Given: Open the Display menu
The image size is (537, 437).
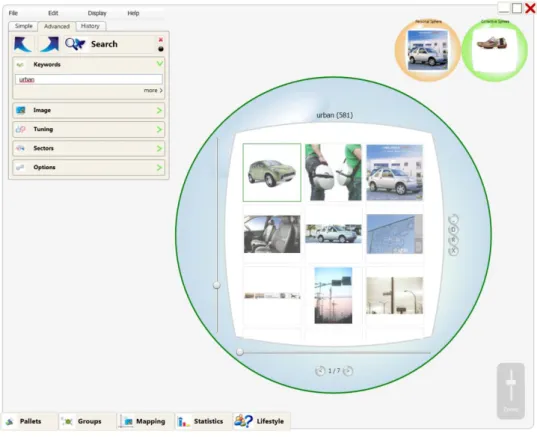Looking at the screenshot, I should click(97, 13).
